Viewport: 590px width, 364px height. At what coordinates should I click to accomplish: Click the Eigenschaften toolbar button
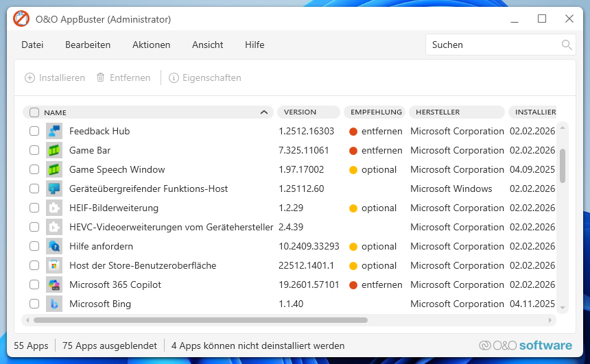pyautogui.click(x=205, y=78)
